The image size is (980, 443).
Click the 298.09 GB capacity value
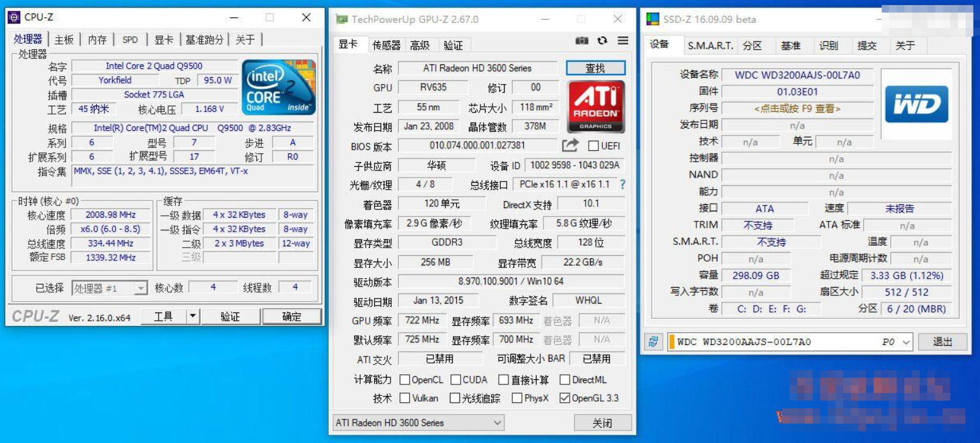(756, 276)
